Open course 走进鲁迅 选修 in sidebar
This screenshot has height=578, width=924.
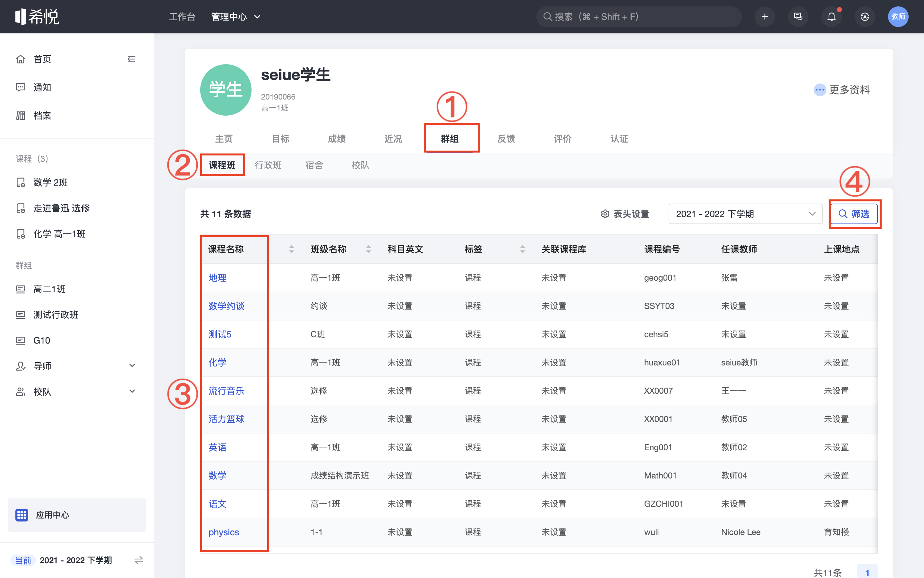[x=61, y=208]
